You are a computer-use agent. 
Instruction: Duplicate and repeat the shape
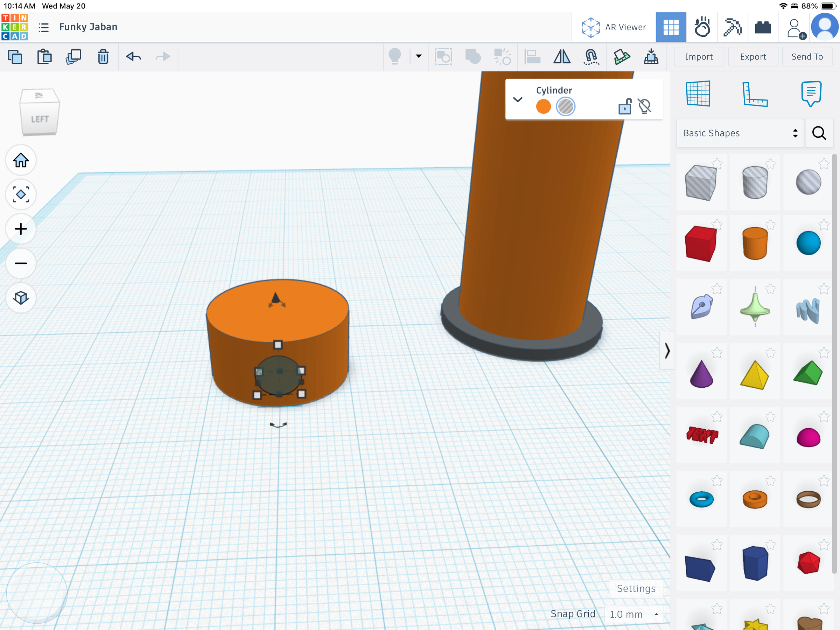point(73,57)
